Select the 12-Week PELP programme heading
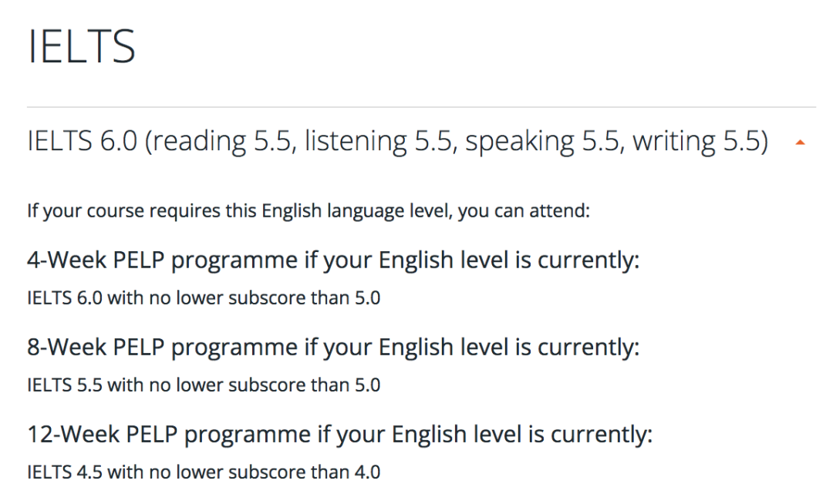This screenshot has height=504, width=833. [339, 435]
